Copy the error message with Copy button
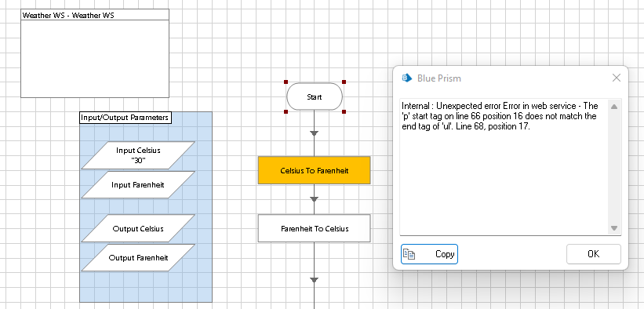 click(x=429, y=254)
